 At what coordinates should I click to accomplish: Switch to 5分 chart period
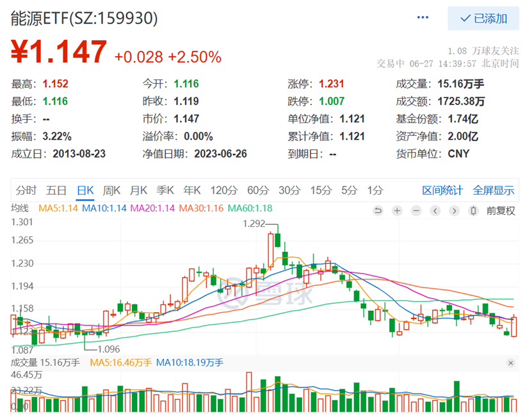pos(349,190)
